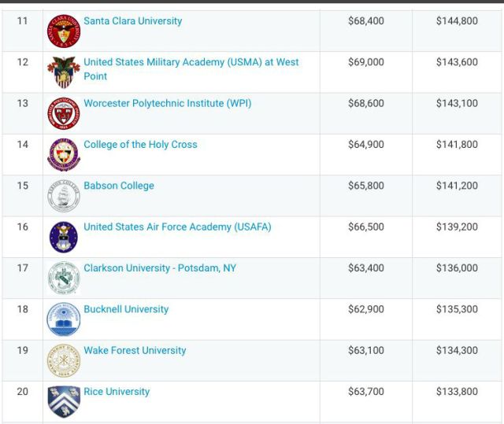Screen dimensions: 504x424
Task: Click the Babson College ship seal
Action: coord(64,196)
